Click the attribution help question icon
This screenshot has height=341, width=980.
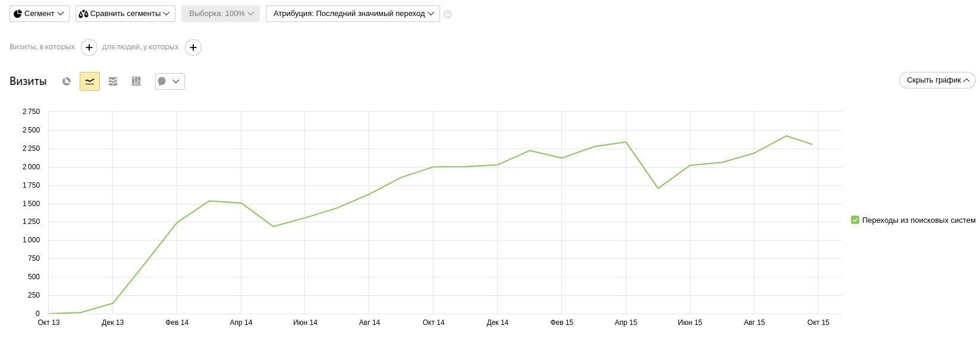[x=448, y=14]
